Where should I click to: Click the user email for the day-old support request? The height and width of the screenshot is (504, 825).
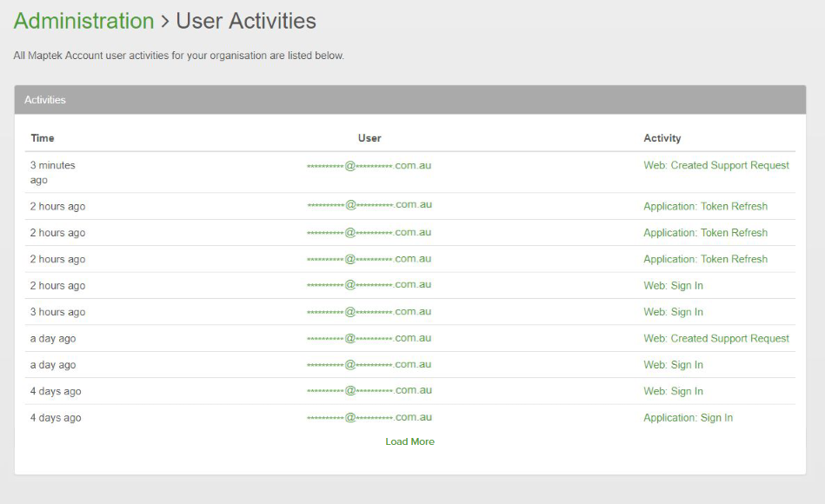click(x=369, y=338)
